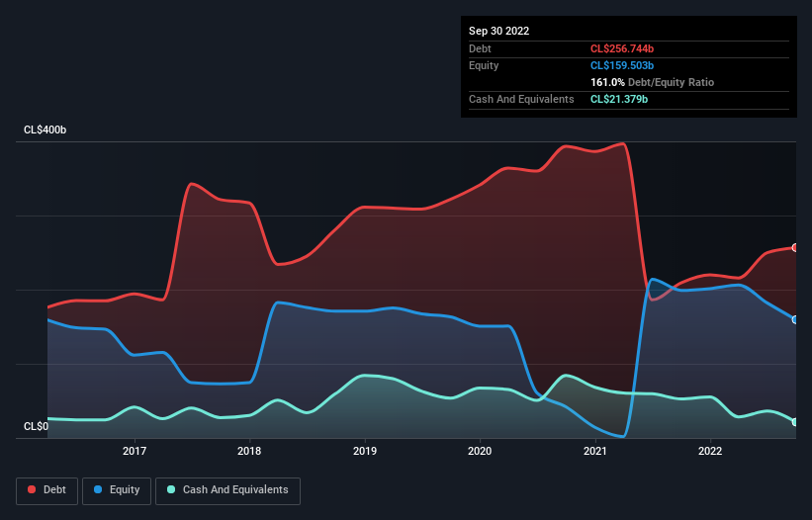Click the 2017 x-axis label
Viewport: 812px width, 520px height.
coord(135,451)
